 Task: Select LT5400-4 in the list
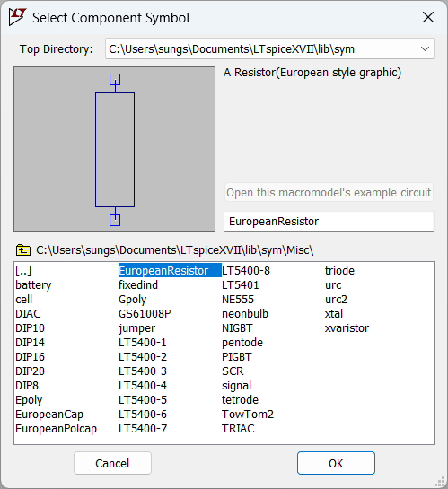pos(143,386)
